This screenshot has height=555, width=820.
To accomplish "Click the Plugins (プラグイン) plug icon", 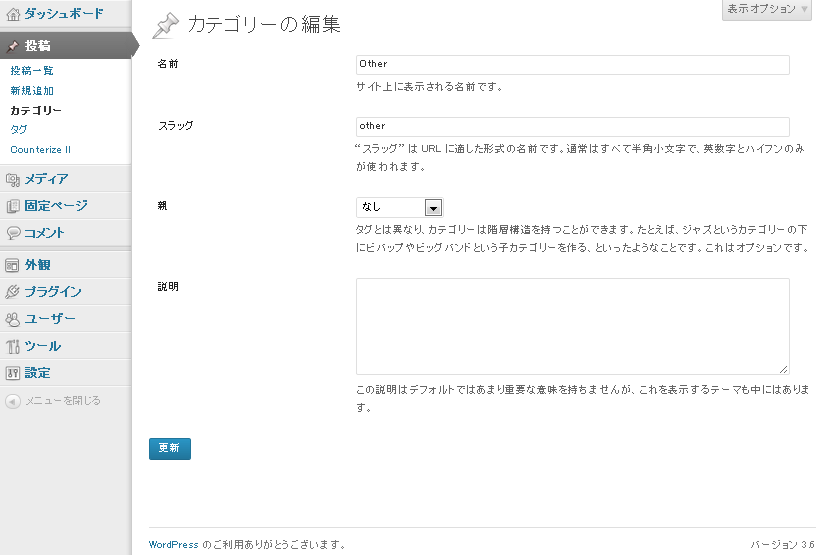I will (13, 293).
